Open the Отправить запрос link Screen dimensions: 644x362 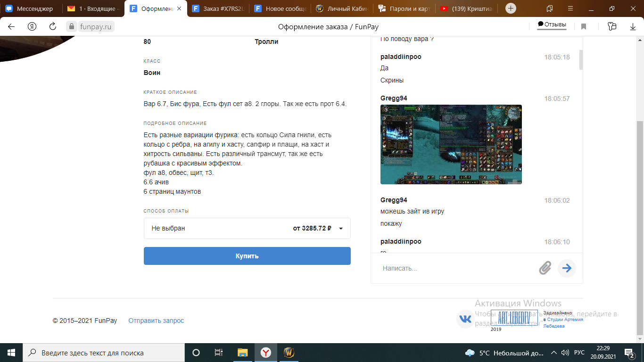(x=156, y=321)
